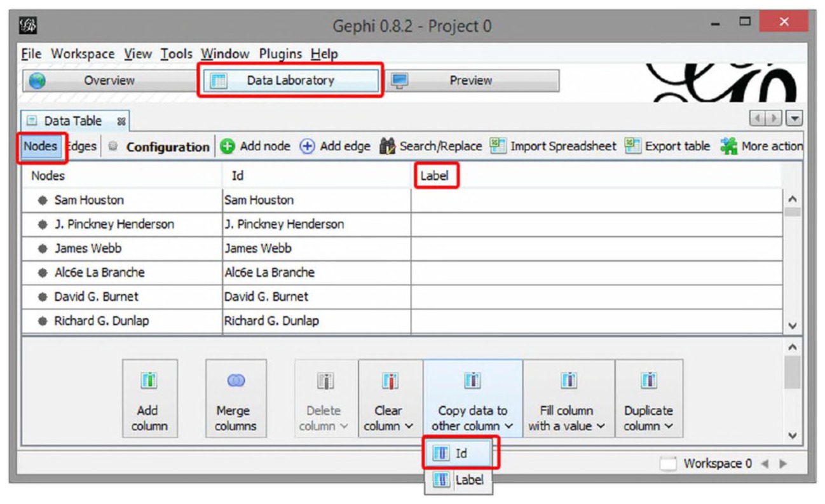825x504 pixels.
Task: Go to the previous workspace
Action: 763,464
